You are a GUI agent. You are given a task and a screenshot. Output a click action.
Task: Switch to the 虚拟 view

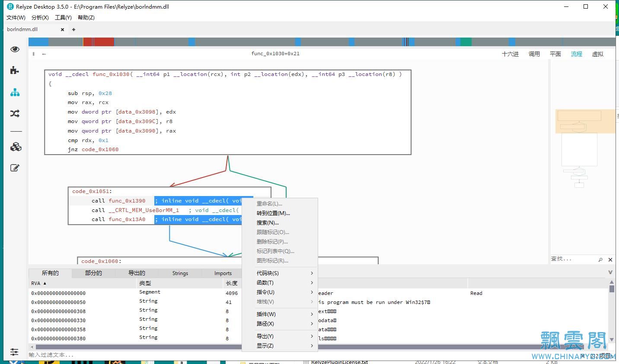tap(598, 54)
